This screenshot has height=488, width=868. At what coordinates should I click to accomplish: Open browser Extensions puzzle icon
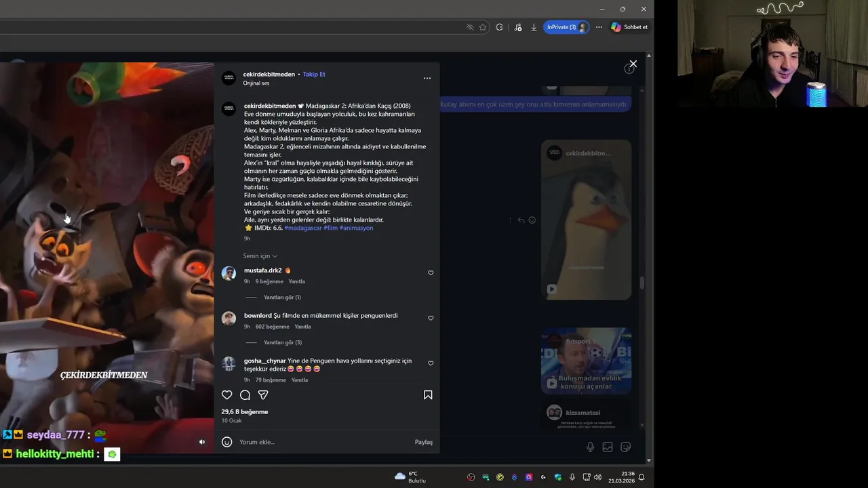click(500, 27)
